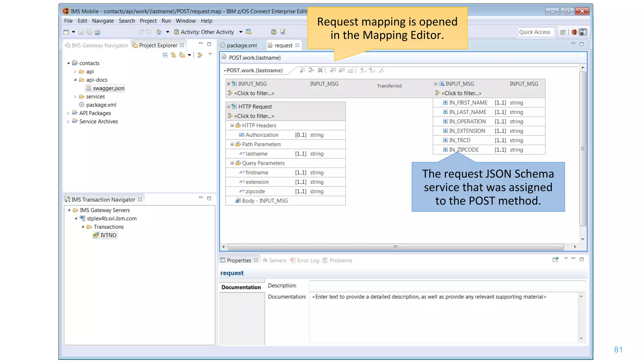Close the Project Explorer view

pos(182,45)
